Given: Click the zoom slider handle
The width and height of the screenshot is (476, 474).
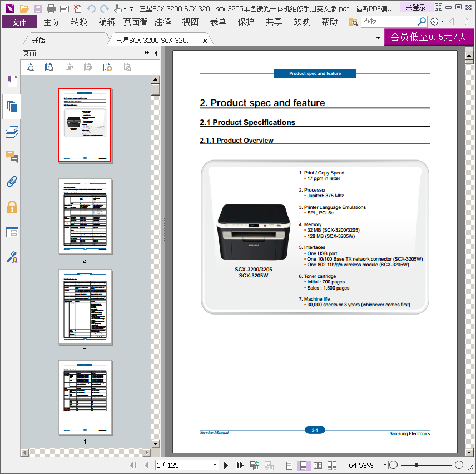Looking at the screenshot, I should tap(416, 465).
